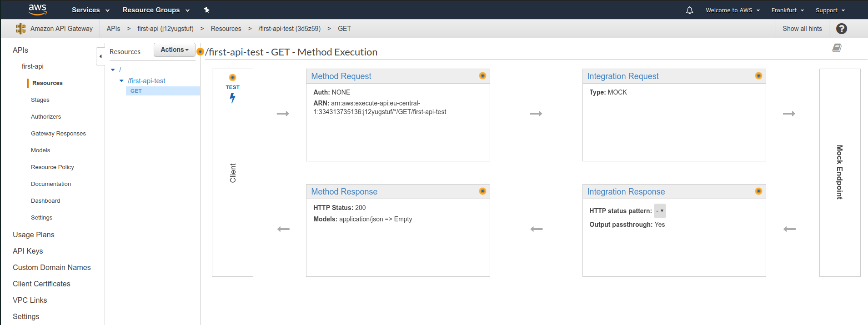Click the Amazon API Gateway service icon

tap(20, 29)
